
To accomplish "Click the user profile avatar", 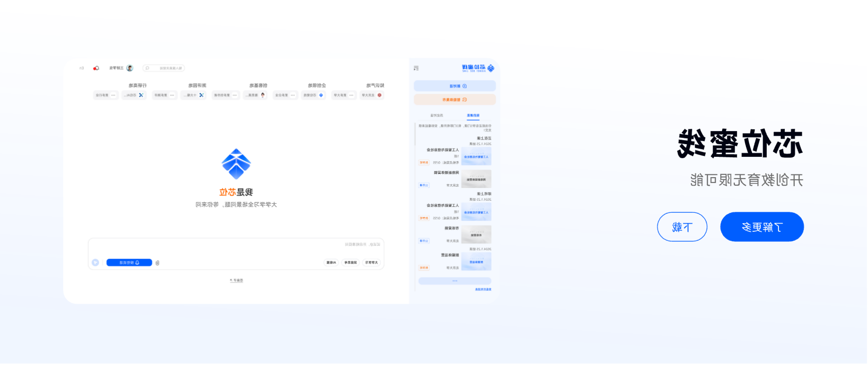I will coord(130,68).
